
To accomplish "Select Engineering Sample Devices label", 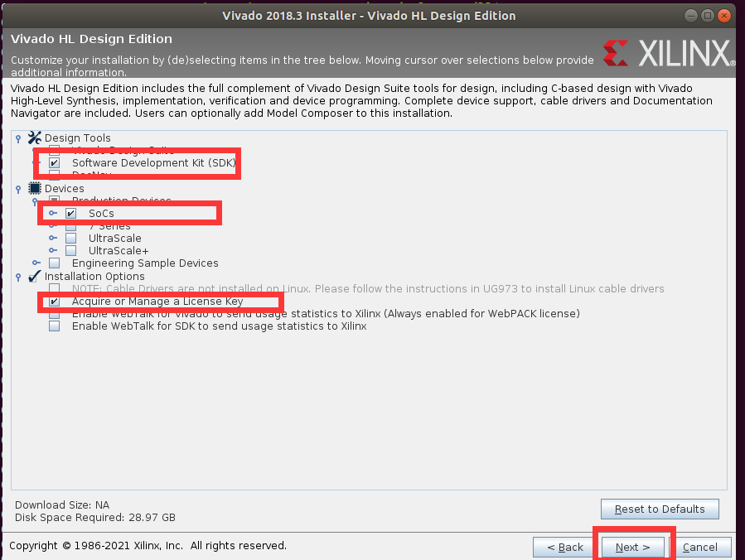I will pyautogui.click(x=145, y=263).
